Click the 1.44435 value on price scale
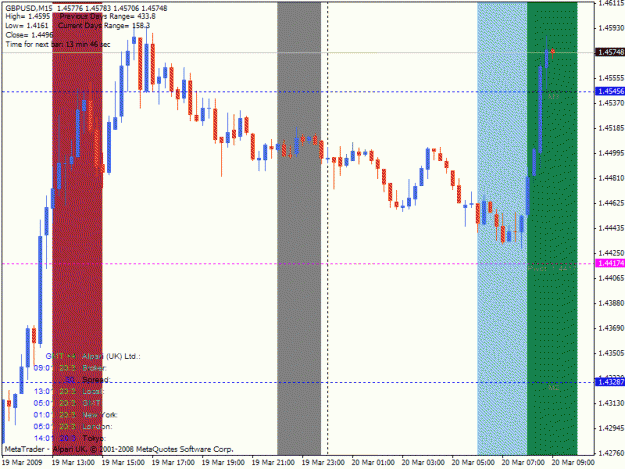The image size is (625, 469). pos(611,228)
